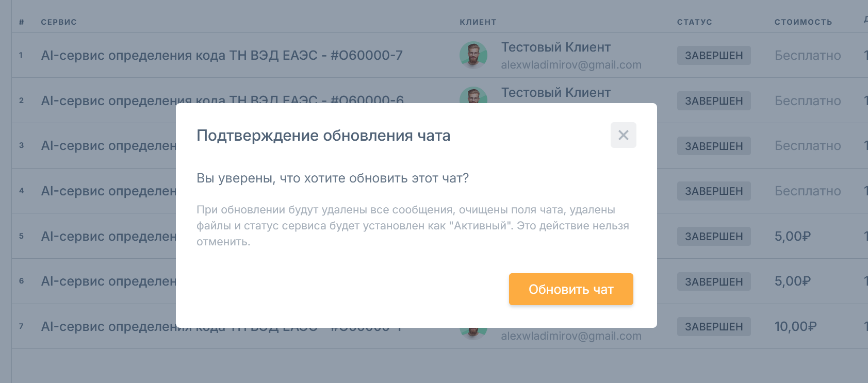Click the partially hidden avatar in row 2

[473, 95]
